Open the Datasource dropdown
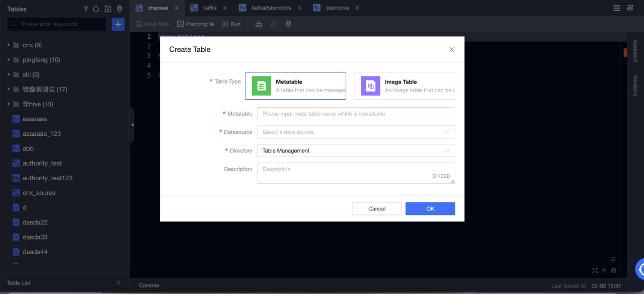Image resolution: width=644 pixels, height=294 pixels. click(x=356, y=132)
